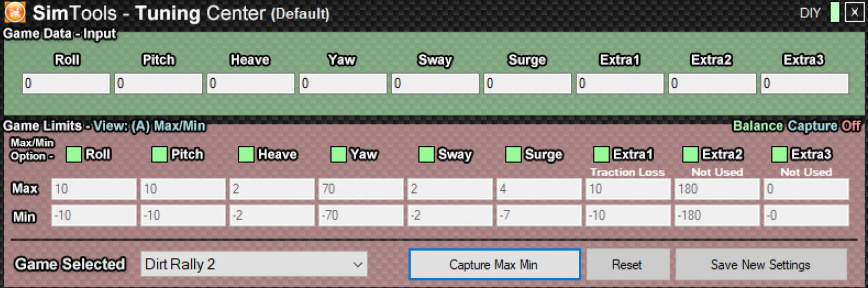
Task: Toggle the Extra1 Traction Loss checkbox
Action: pyautogui.click(x=601, y=154)
